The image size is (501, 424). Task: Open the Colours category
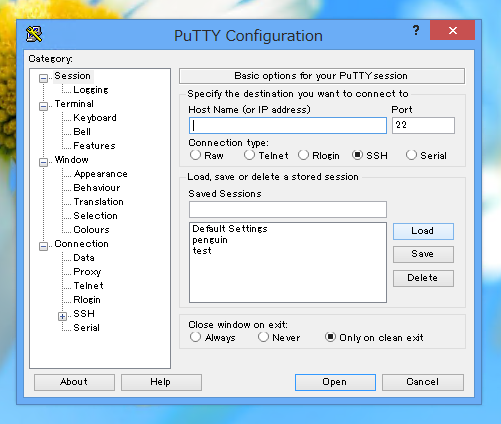pos(91,230)
